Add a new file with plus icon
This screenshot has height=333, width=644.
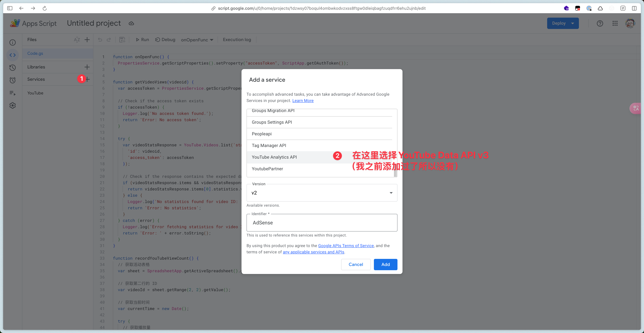(x=87, y=40)
